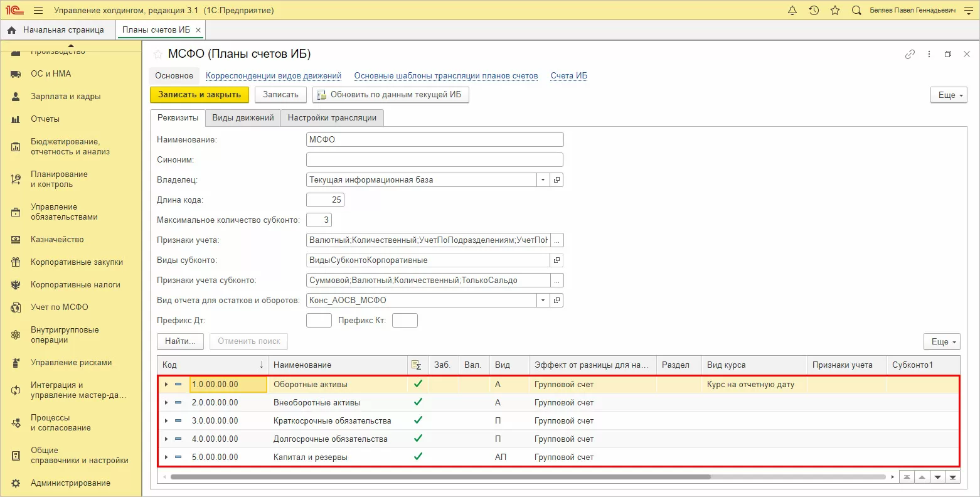Switch to Настройки трансляции tab
The width and height of the screenshot is (980, 497).
click(x=332, y=118)
